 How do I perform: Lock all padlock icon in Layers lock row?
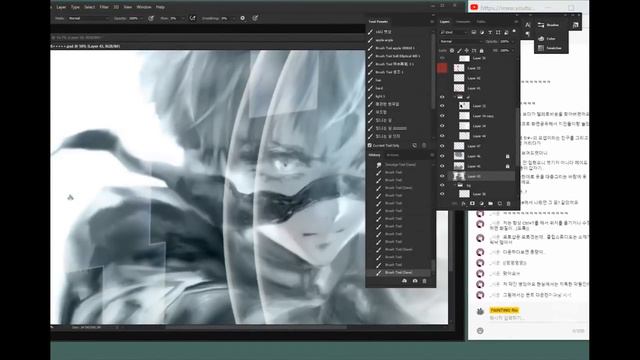(x=482, y=51)
